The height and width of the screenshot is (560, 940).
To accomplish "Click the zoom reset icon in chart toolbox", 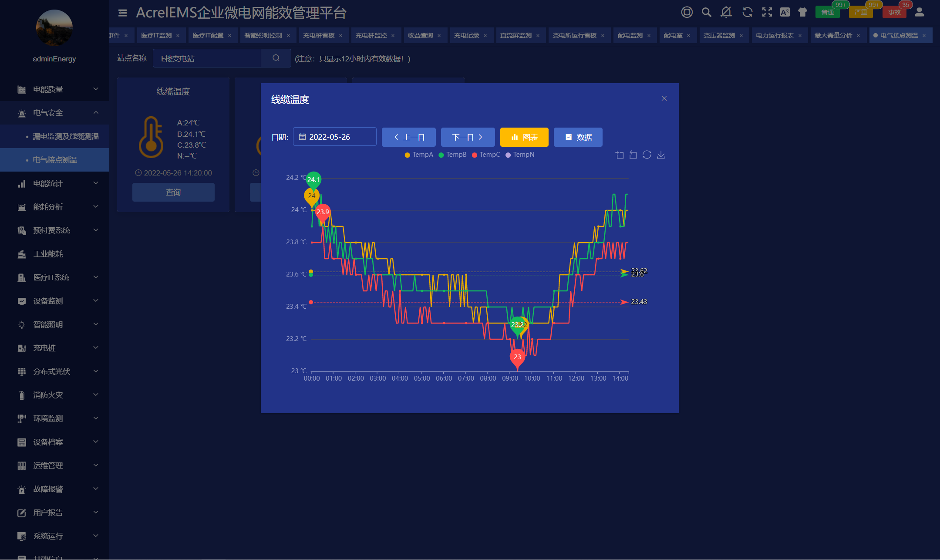I will [x=633, y=155].
